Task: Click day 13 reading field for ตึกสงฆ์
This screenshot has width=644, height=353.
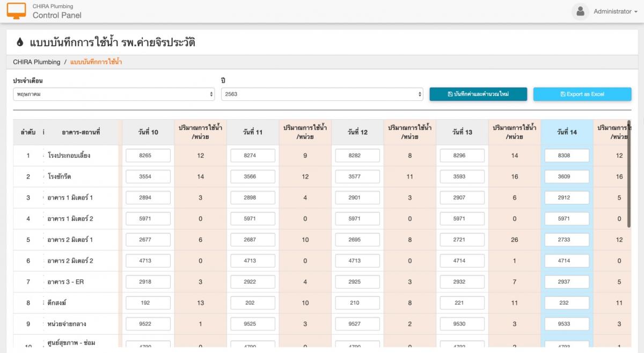Action: 462,303
